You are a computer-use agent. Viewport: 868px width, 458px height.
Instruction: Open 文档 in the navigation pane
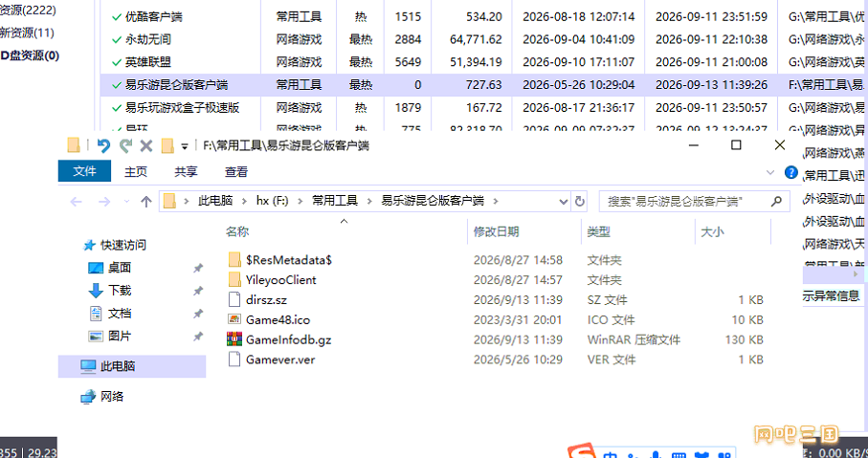click(120, 314)
